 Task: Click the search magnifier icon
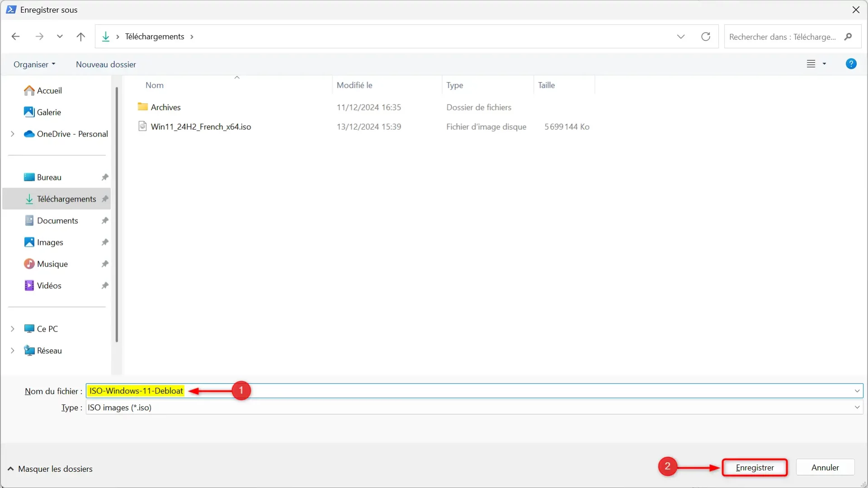[x=848, y=37]
